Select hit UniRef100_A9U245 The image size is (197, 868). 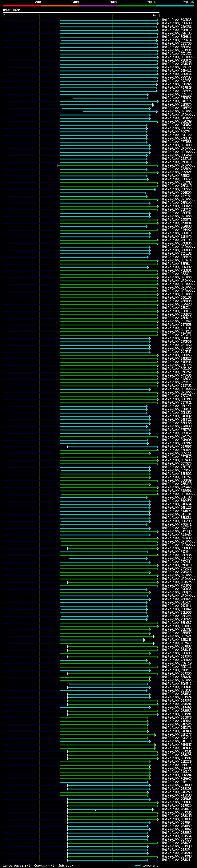pos(177,84)
